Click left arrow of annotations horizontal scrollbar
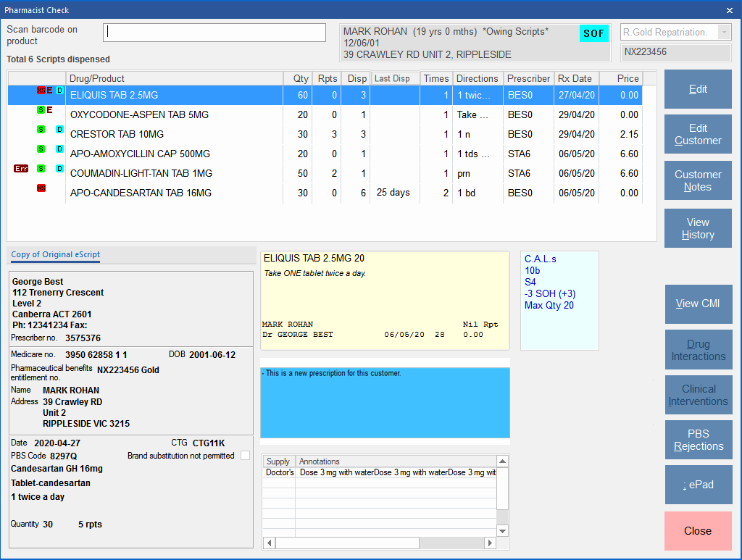Viewport: 742px width, 560px height. click(x=270, y=543)
